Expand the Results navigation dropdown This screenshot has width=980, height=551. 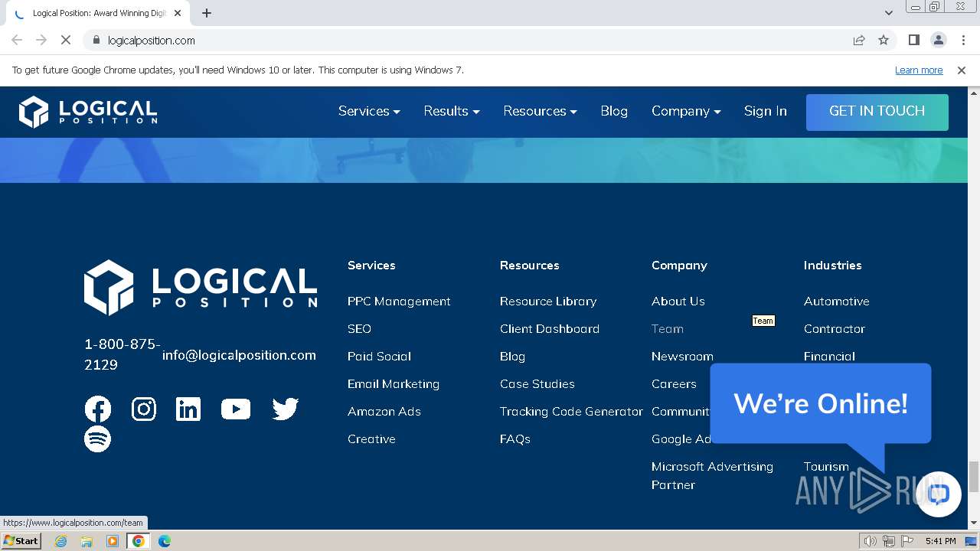(x=452, y=111)
